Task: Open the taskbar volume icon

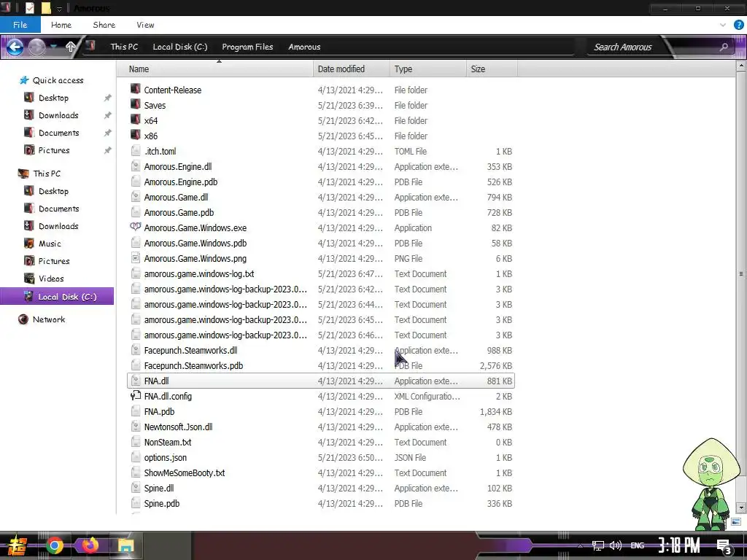Action: tap(616, 545)
